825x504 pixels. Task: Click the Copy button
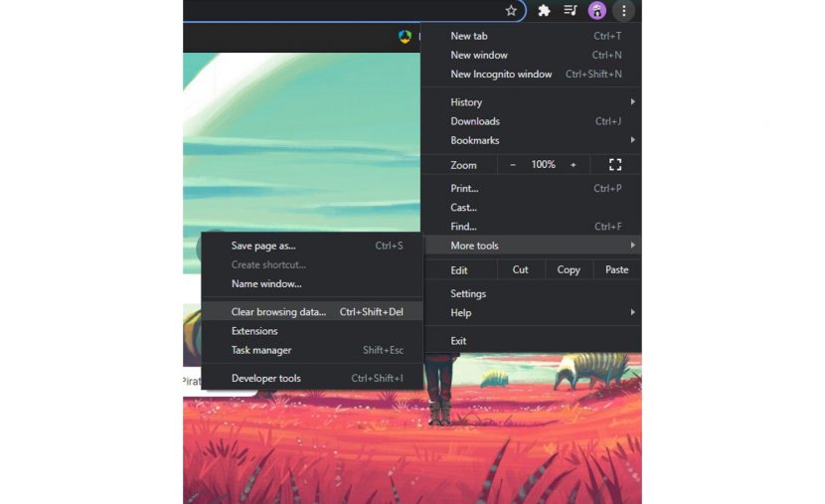pyautogui.click(x=569, y=269)
